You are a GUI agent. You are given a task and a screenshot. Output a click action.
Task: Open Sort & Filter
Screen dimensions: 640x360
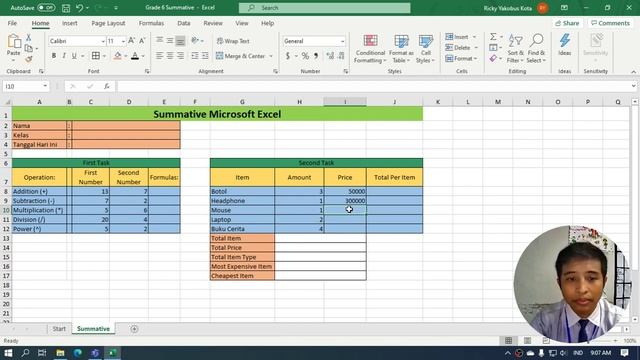[x=515, y=49]
